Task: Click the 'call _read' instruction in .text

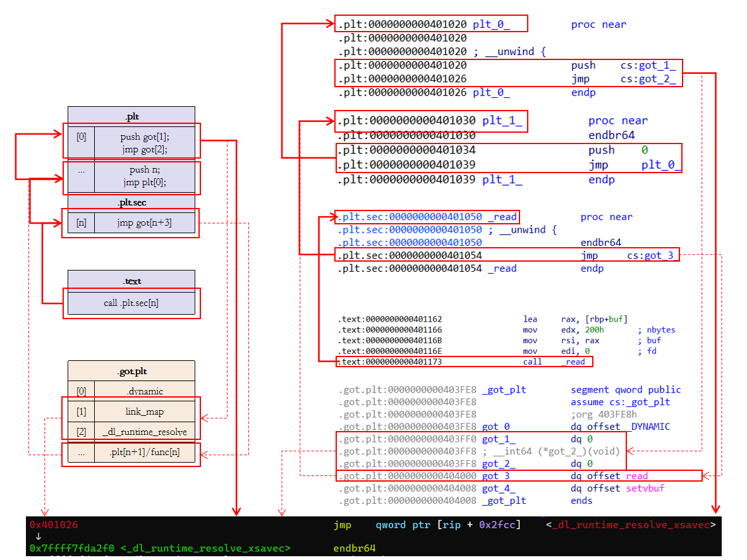Action: tap(557, 362)
